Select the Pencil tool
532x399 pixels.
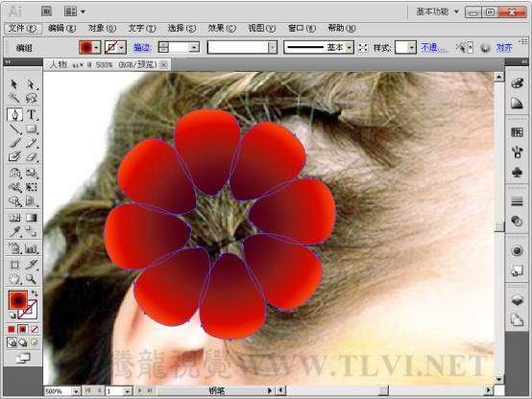(x=31, y=143)
